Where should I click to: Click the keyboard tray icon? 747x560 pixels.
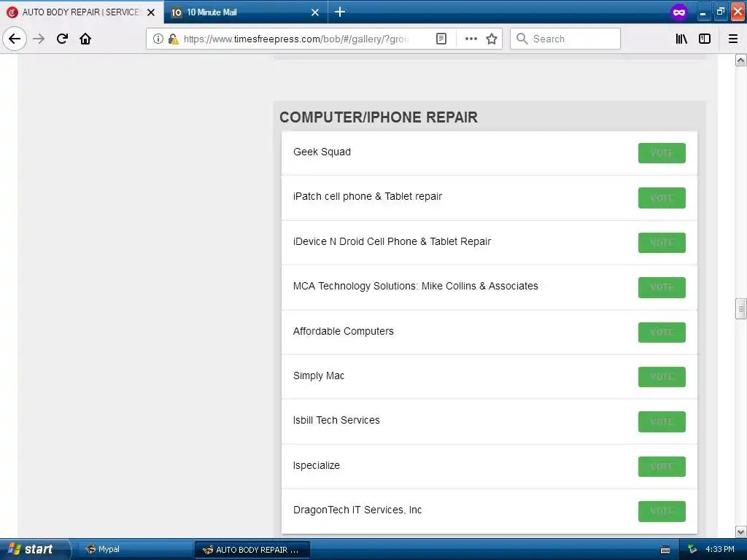pos(665,550)
